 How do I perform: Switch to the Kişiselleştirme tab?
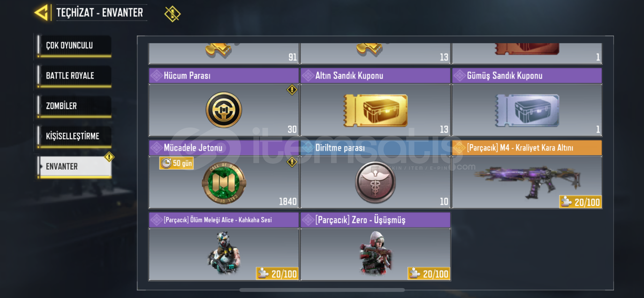tap(74, 137)
